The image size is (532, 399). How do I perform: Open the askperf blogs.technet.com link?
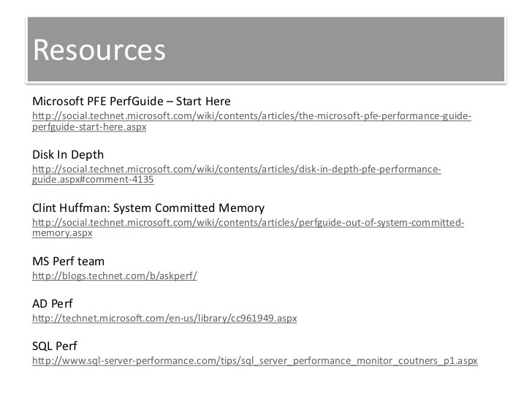[x=115, y=276]
